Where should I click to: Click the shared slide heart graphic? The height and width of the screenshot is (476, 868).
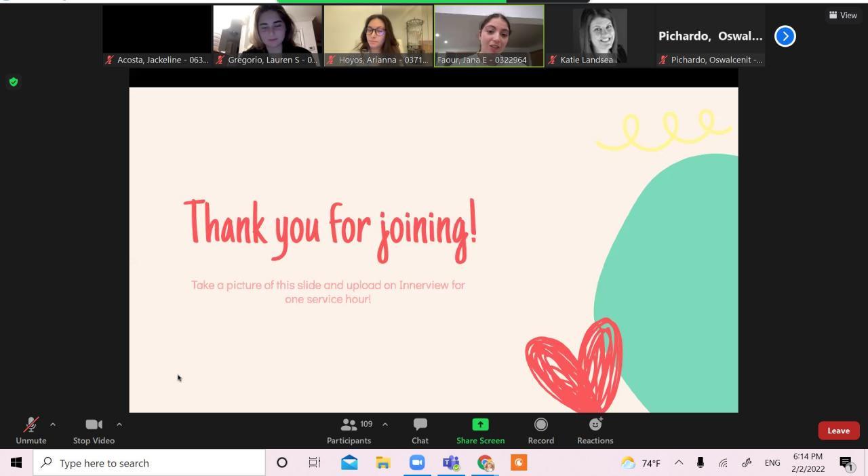[574, 365]
